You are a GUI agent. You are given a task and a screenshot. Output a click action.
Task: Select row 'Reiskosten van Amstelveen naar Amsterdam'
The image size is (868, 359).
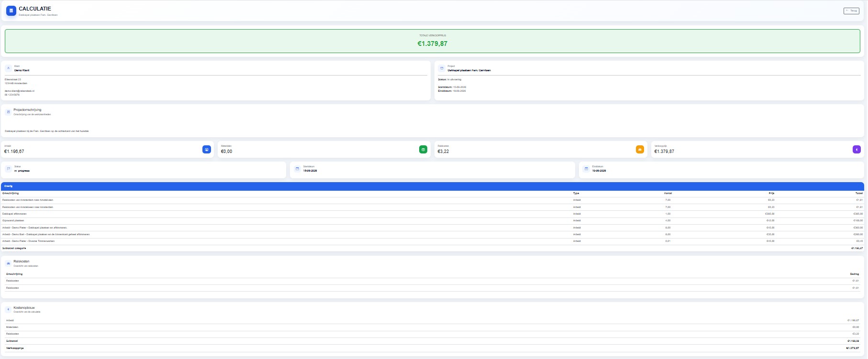433,207
